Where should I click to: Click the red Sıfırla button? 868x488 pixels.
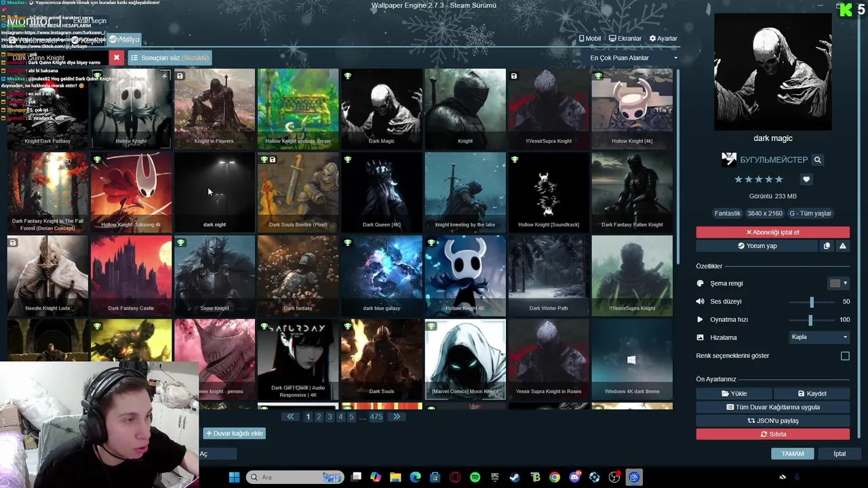[772, 434]
